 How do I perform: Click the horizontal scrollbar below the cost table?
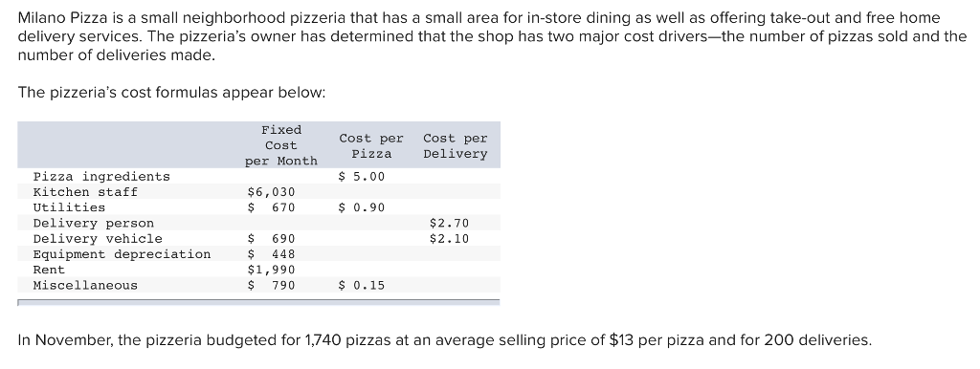(258, 302)
